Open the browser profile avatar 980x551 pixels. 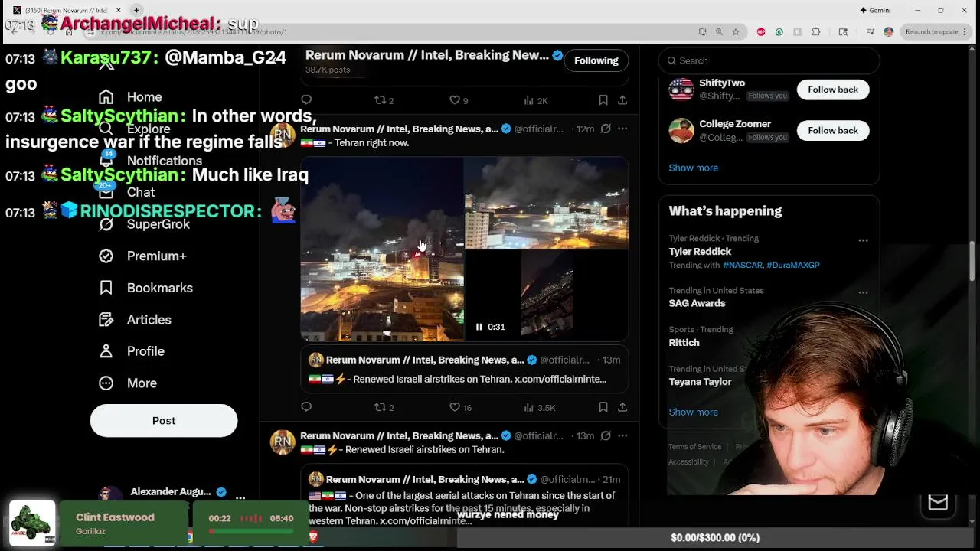888,31
